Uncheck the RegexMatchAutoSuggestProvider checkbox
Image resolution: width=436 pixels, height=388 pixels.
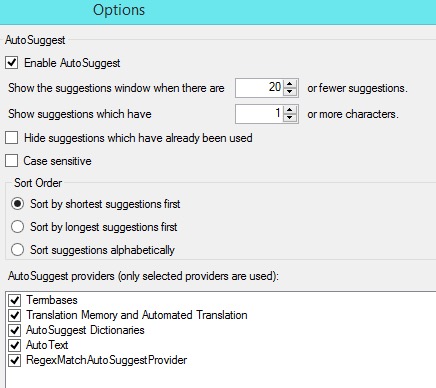click(15, 360)
